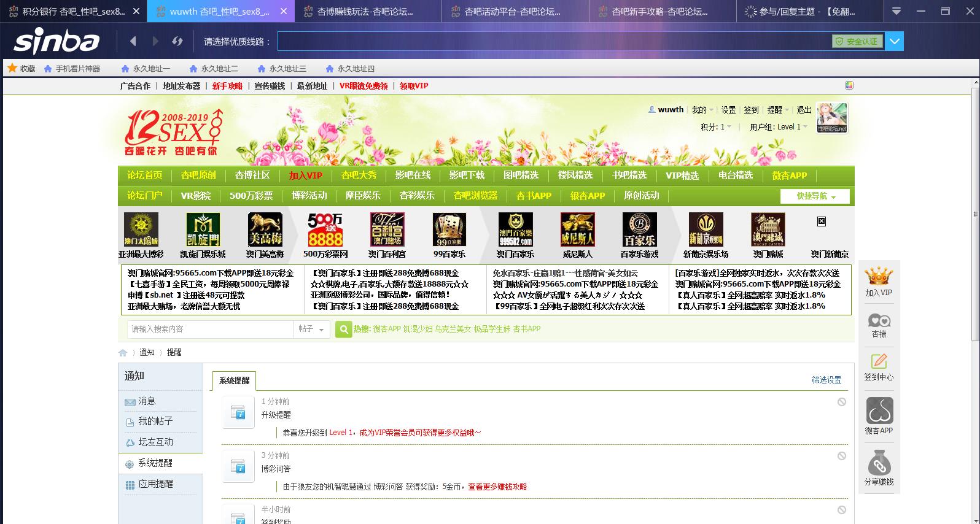Expand the 提醒 reminders dropdown
980x524 pixels.
(778, 110)
